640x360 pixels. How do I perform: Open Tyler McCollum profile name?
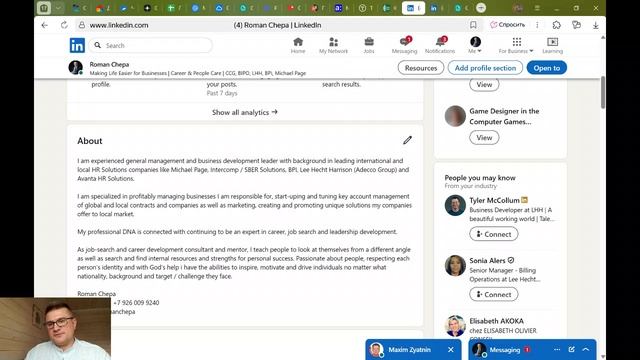[494, 200]
